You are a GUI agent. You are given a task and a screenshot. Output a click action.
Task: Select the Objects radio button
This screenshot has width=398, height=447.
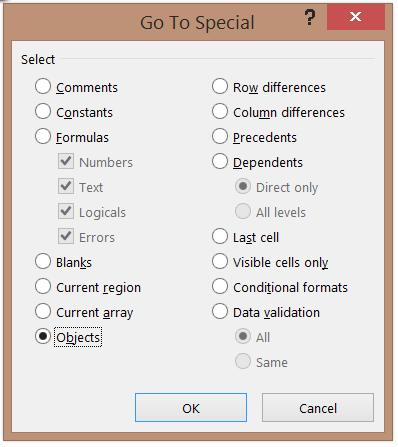[x=43, y=336]
